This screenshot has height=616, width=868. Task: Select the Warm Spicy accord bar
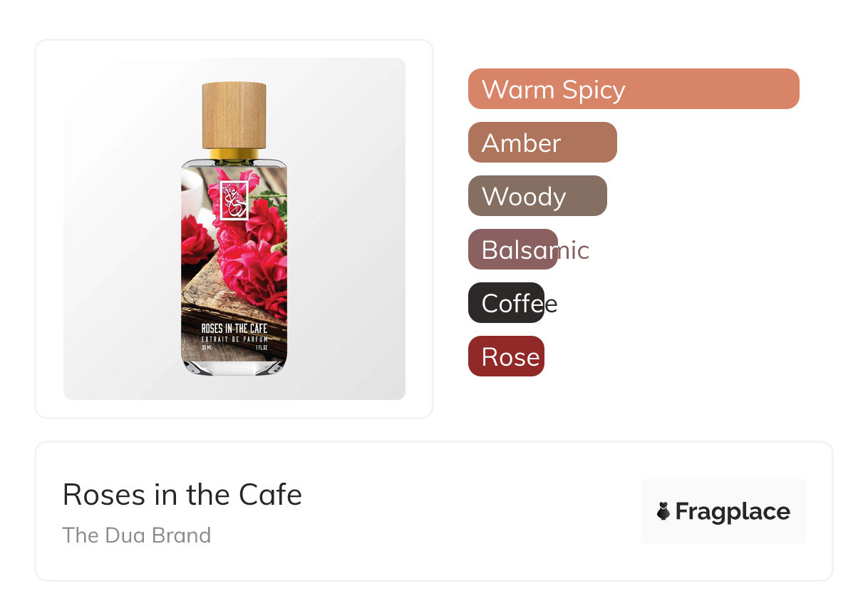pos(634,89)
